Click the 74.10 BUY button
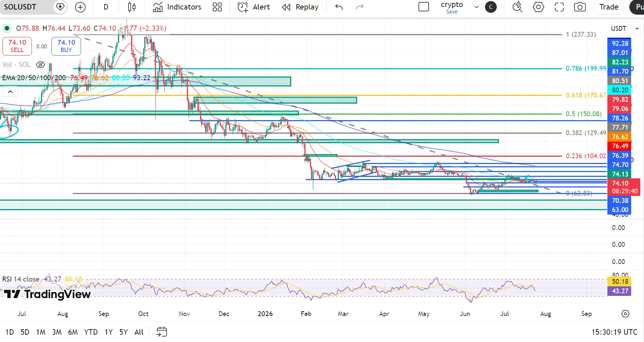Image resolution: width=644 pixels, height=342 pixels. click(x=66, y=46)
